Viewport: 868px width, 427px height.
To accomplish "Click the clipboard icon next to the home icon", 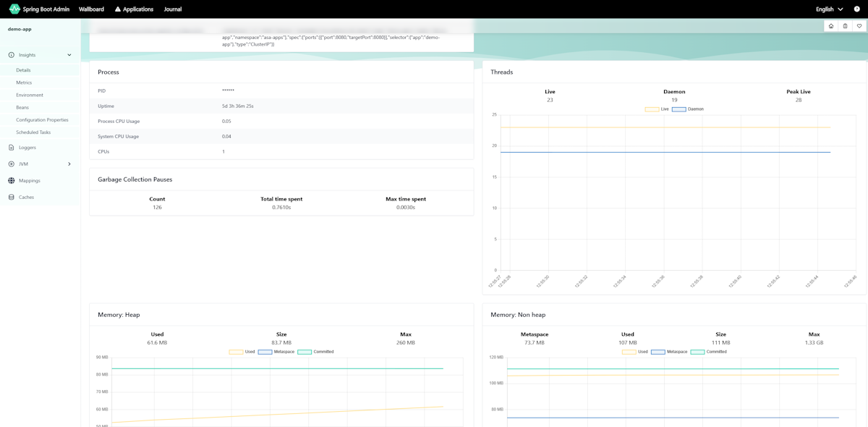I will click(844, 25).
